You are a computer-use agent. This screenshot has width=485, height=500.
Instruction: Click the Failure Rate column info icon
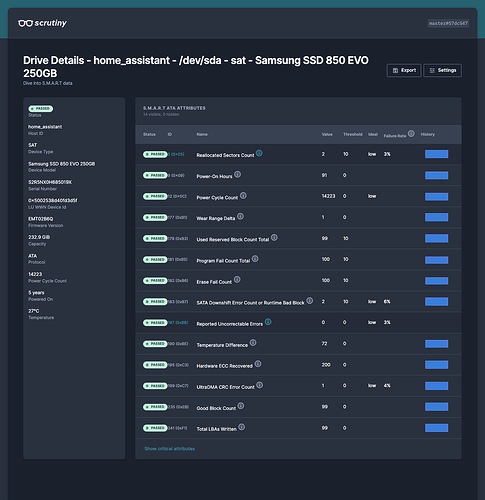[411, 134]
